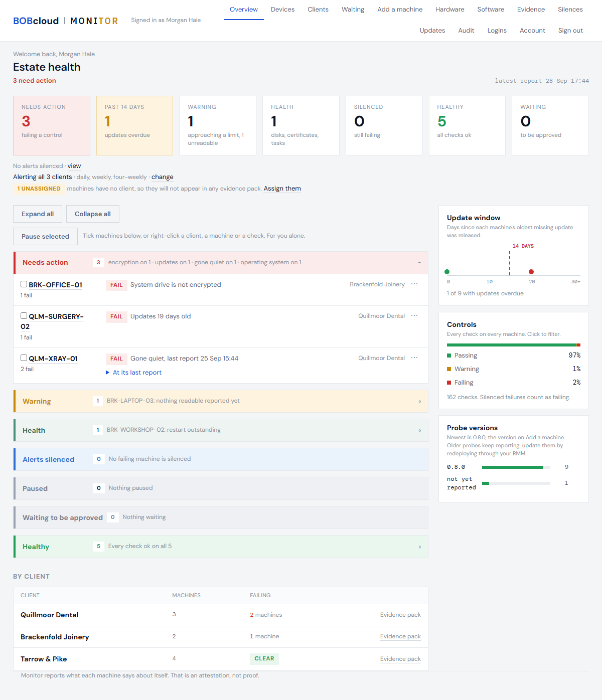Click the Silenced summary card
Viewport: 602px width, 700px height.
[384, 125]
